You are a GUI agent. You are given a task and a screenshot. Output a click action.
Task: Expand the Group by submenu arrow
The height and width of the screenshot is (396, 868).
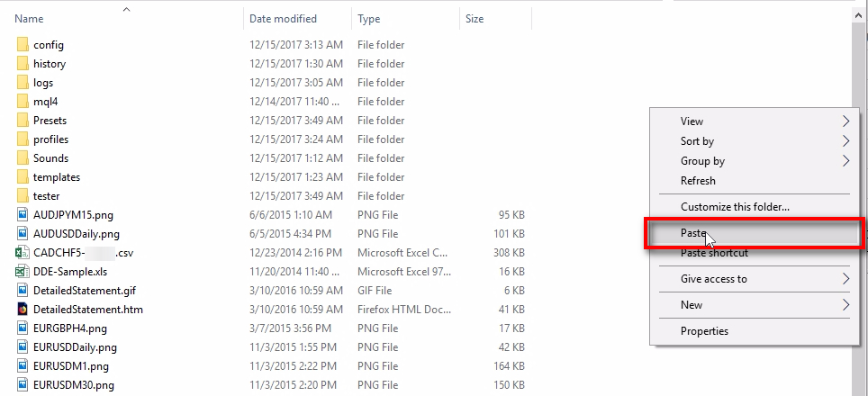pyautogui.click(x=845, y=161)
